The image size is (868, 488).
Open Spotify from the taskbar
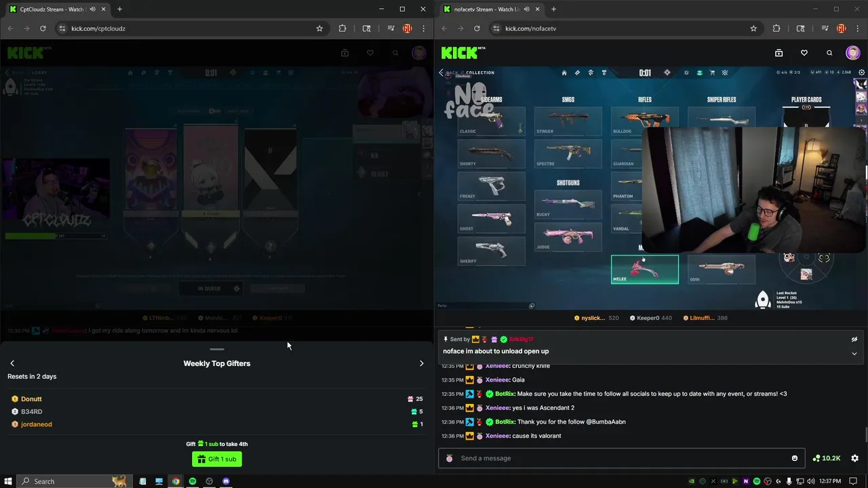pos(193,481)
